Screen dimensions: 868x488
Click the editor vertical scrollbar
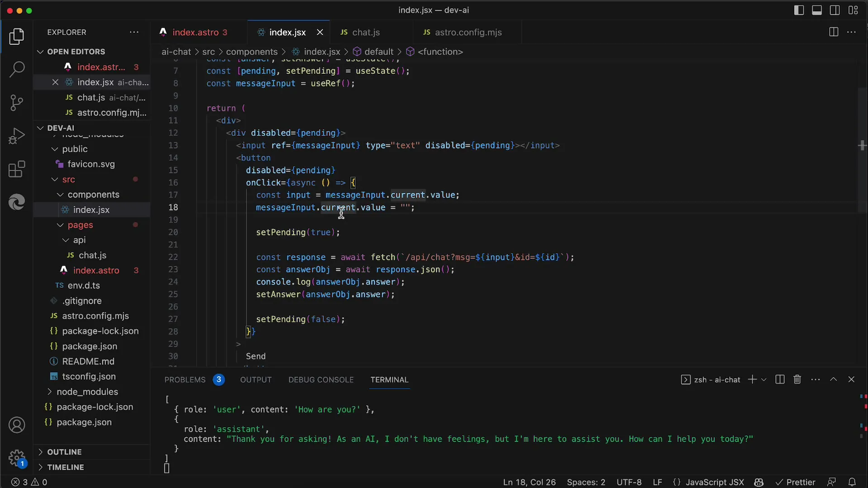click(862, 149)
